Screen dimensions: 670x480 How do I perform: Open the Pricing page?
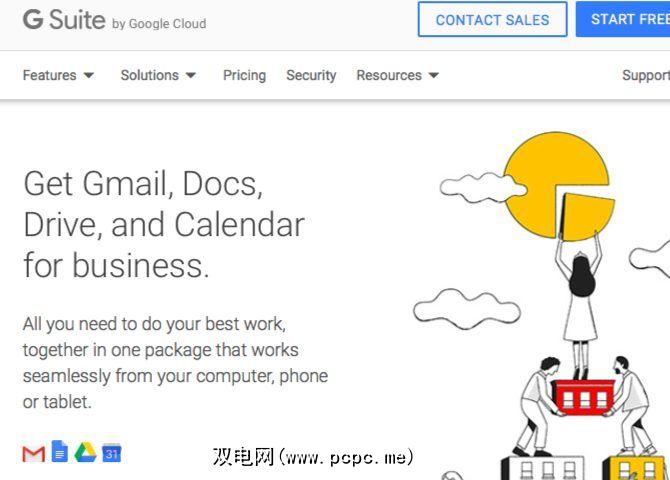coord(244,75)
